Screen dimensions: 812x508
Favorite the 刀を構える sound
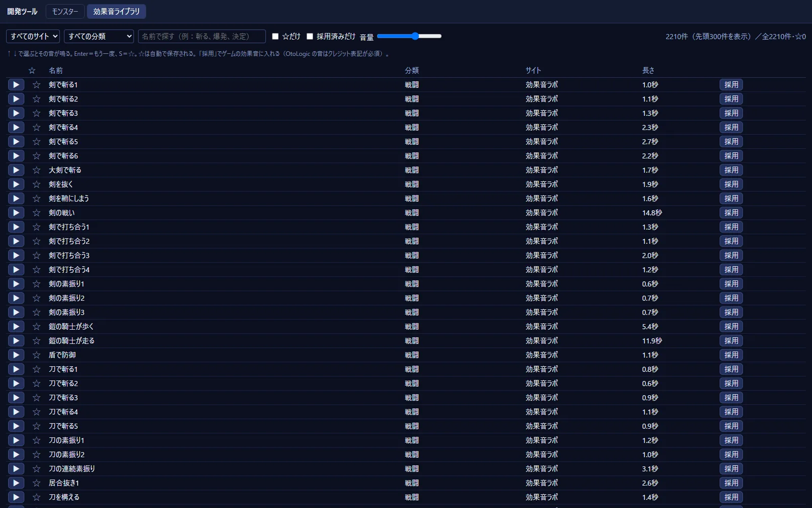(37, 497)
